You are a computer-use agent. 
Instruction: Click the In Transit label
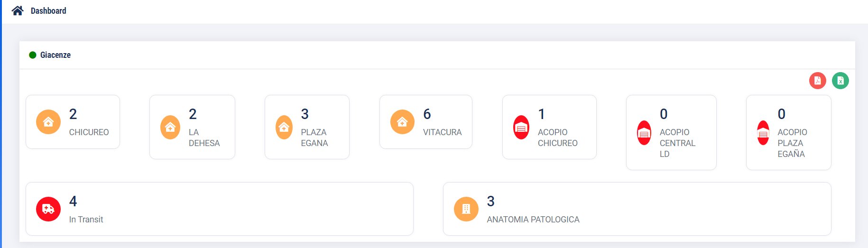[86, 220]
